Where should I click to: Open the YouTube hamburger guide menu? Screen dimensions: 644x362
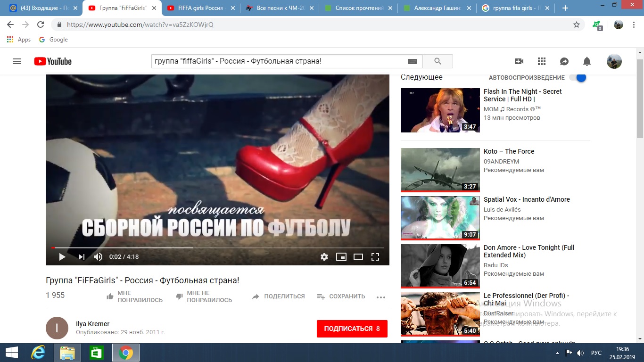click(17, 61)
